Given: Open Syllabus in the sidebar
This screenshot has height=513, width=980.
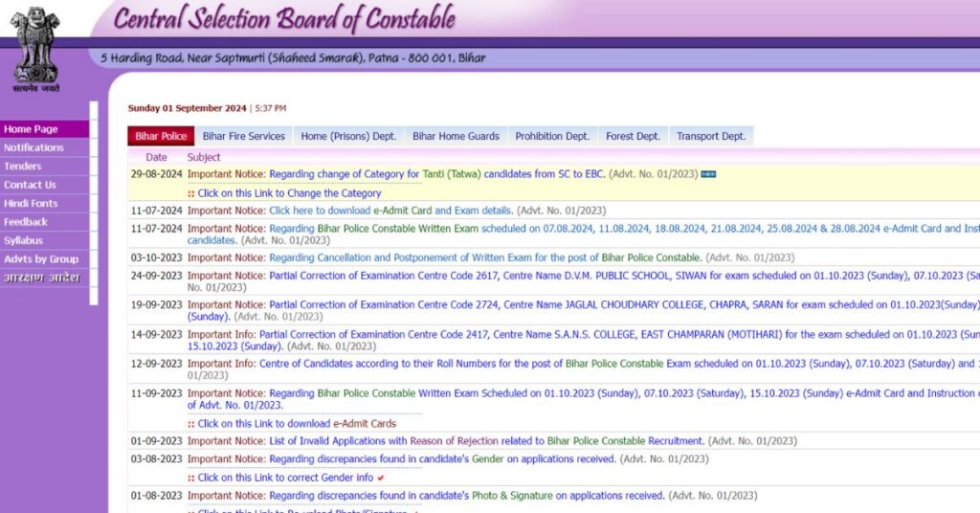Looking at the screenshot, I should [44, 240].
